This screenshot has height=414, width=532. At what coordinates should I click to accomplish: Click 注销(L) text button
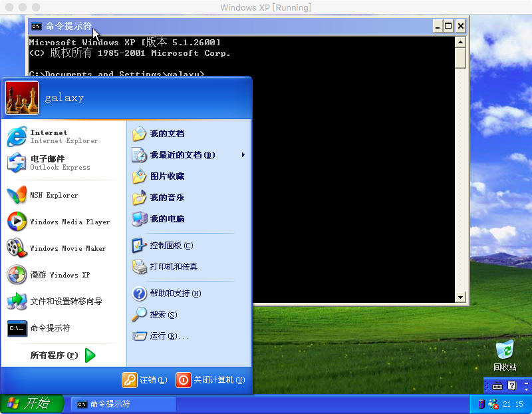click(x=154, y=380)
